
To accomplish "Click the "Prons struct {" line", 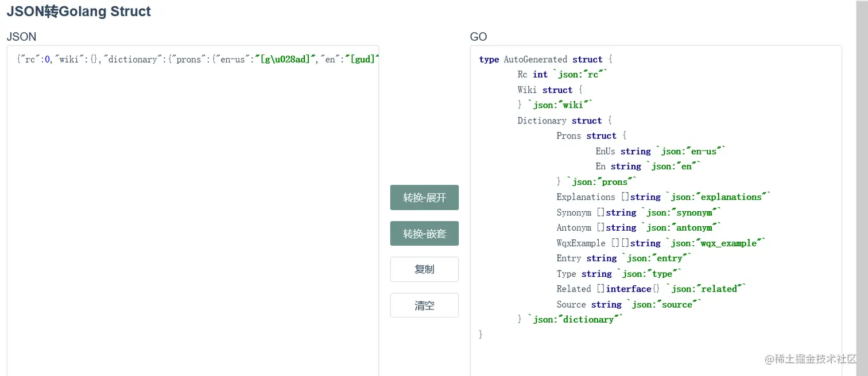I will point(591,136).
